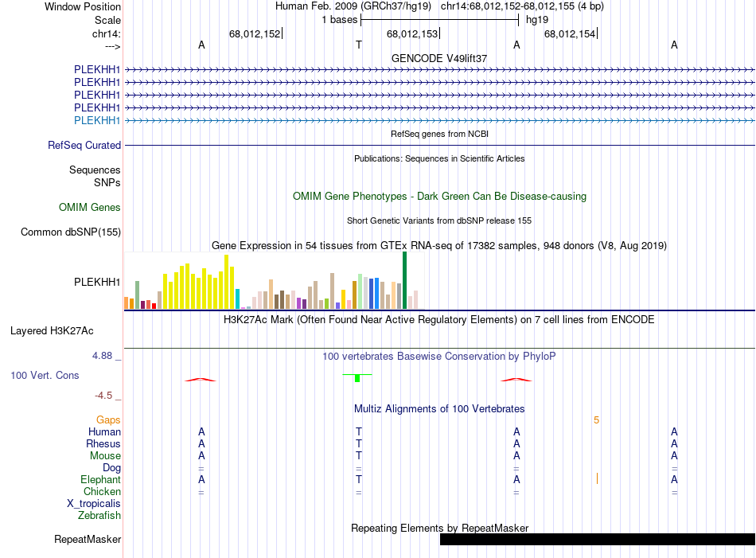
Task: Click the T base in the Elephant alignment row
Action: tap(359, 479)
